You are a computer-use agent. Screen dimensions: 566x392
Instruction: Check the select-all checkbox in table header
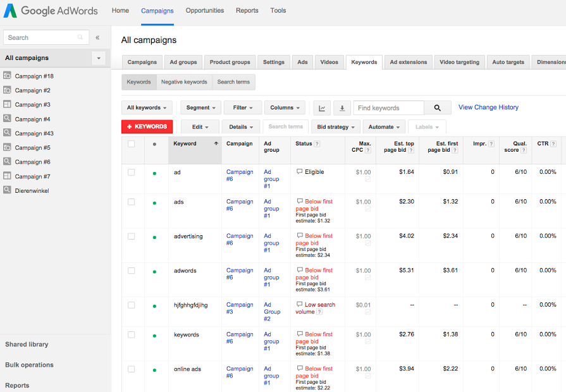coord(131,143)
